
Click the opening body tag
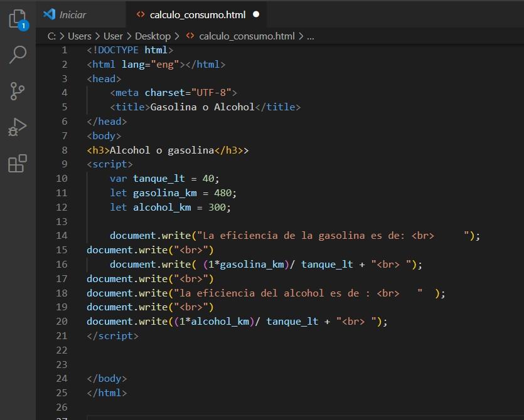pos(104,136)
